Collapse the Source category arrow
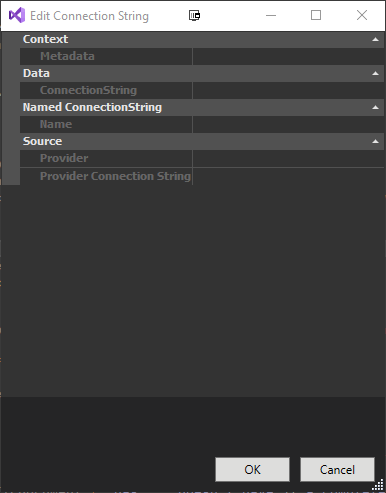This screenshot has width=386, height=493. pyautogui.click(x=375, y=141)
